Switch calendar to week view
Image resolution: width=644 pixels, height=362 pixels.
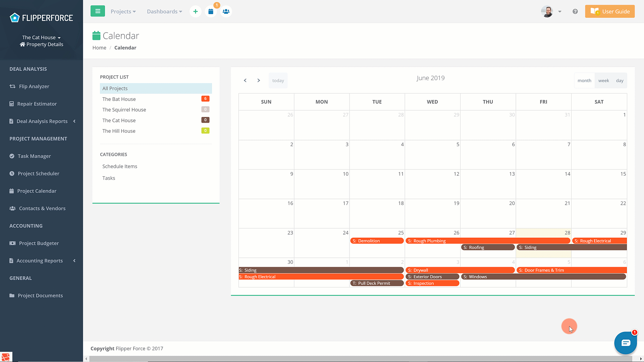pos(603,80)
